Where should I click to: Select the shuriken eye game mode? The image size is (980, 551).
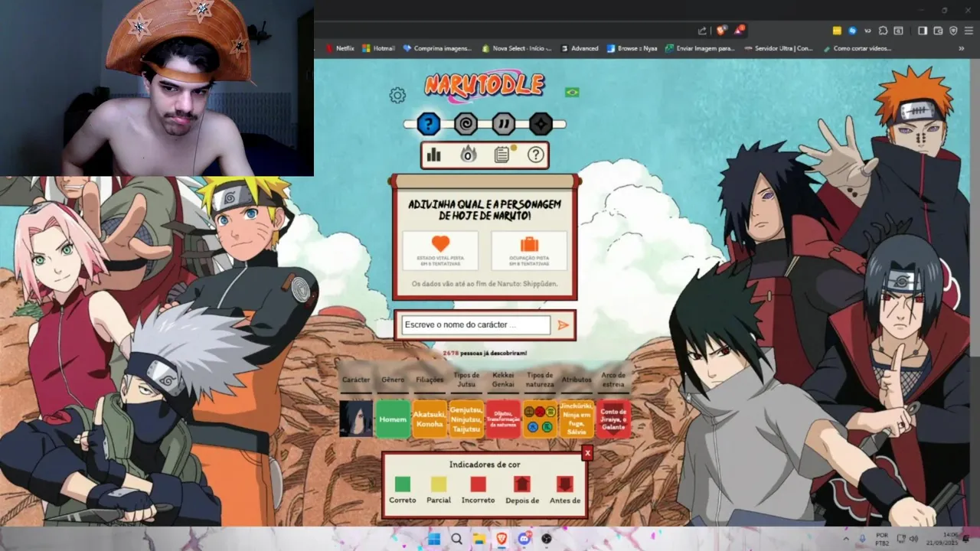(541, 124)
